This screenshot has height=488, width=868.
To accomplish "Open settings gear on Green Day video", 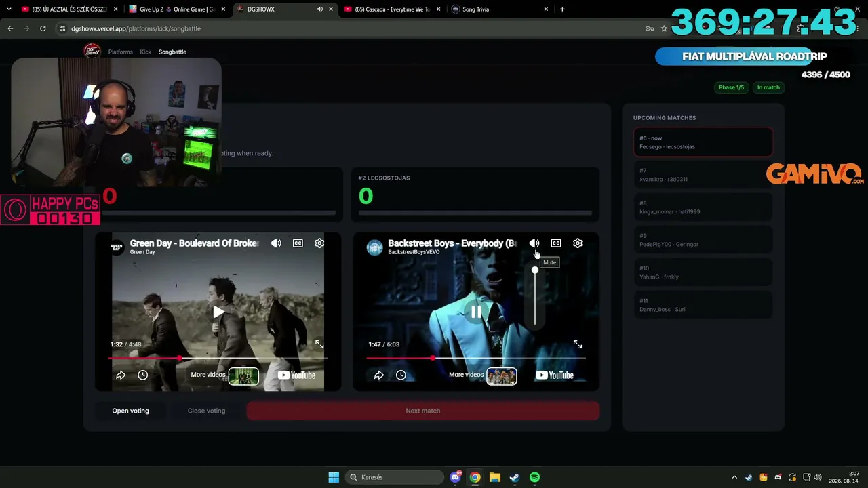I will point(319,243).
